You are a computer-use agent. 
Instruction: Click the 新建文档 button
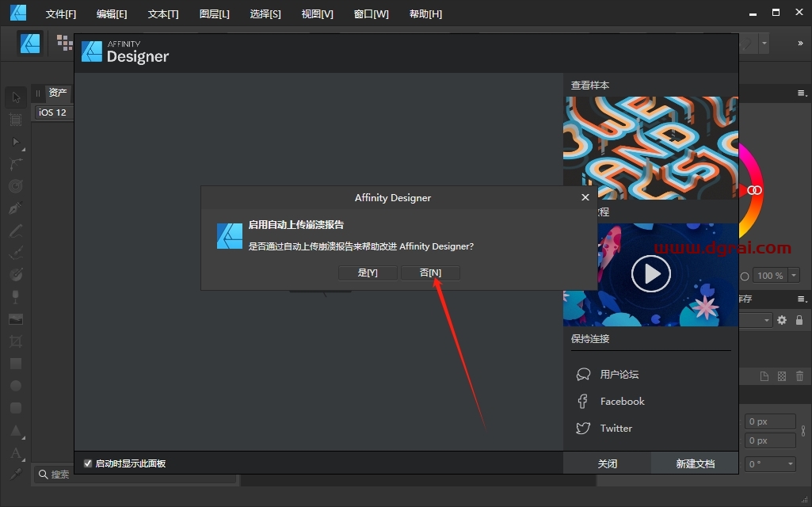[x=695, y=463]
